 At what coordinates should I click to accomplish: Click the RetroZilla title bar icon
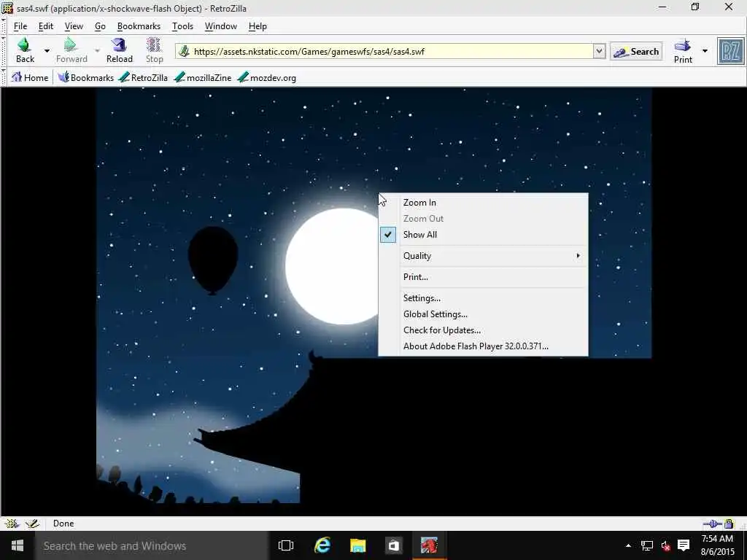[x=7, y=8]
